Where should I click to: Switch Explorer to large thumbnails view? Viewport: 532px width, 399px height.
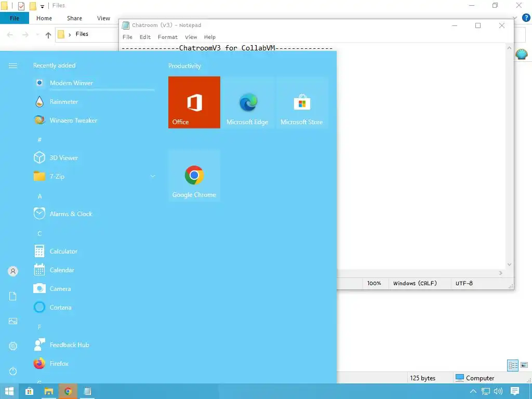[x=524, y=365]
